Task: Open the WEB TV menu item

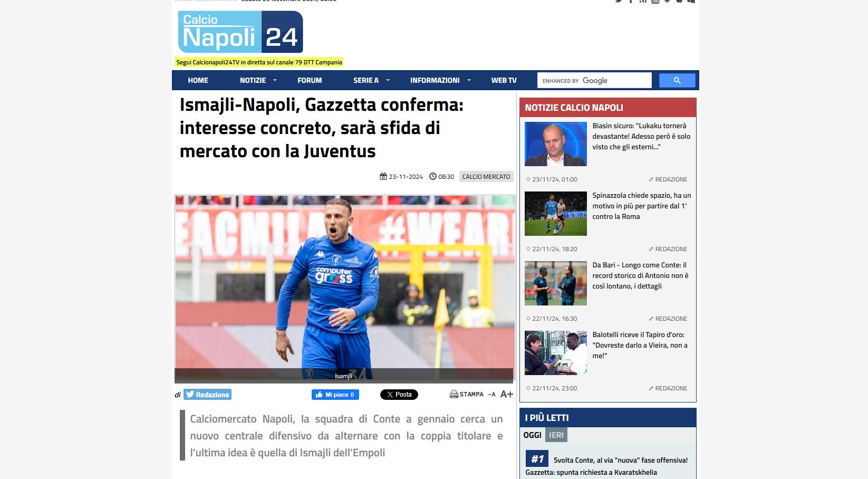Action: point(504,80)
